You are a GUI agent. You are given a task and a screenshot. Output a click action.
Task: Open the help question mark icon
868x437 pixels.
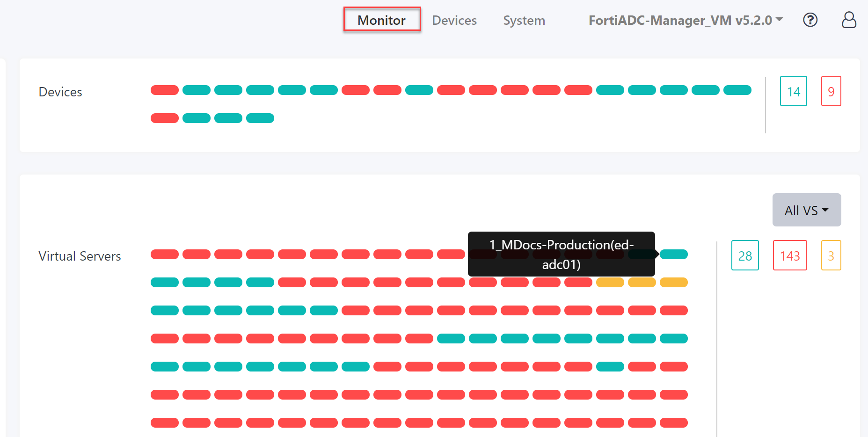810,20
